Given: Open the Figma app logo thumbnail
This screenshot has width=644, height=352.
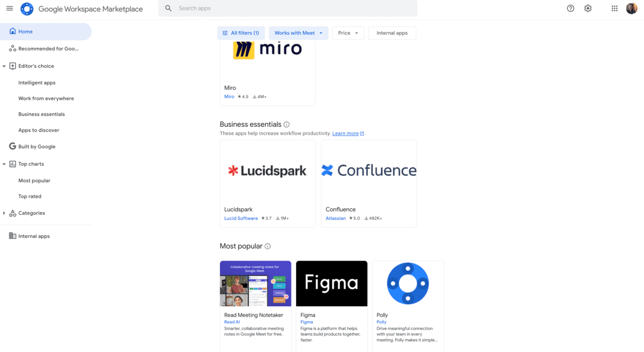Looking at the screenshot, I should pyautogui.click(x=332, y=284).
